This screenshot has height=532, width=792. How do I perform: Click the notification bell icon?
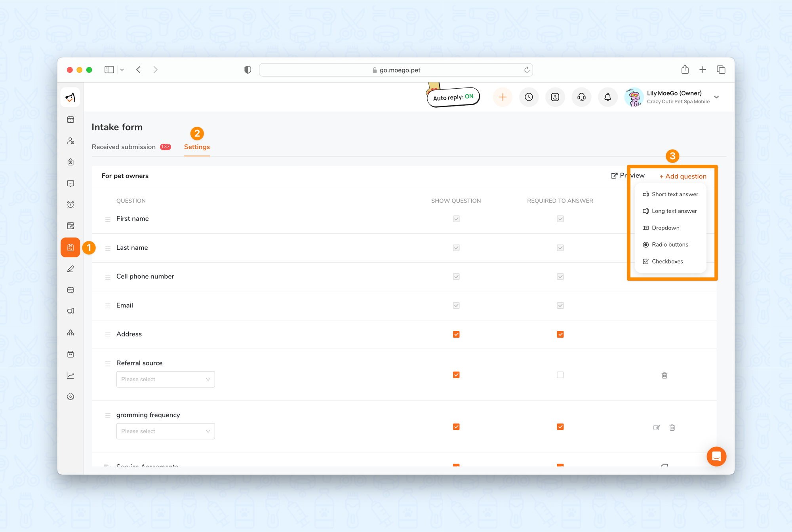pyautogui.click(x=607, y=97)
